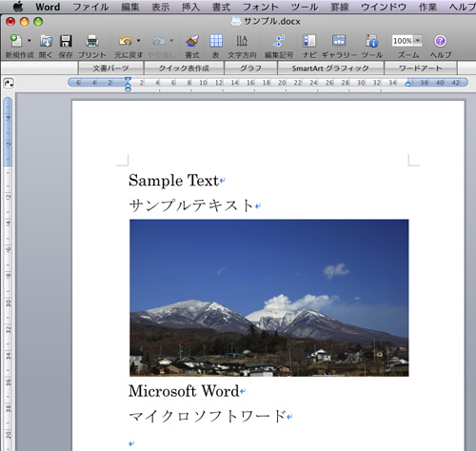Image resolution: width=476 pixels, height=451 pixels.
Task: Click the zoom 100% input field
Action: point(403,41)
